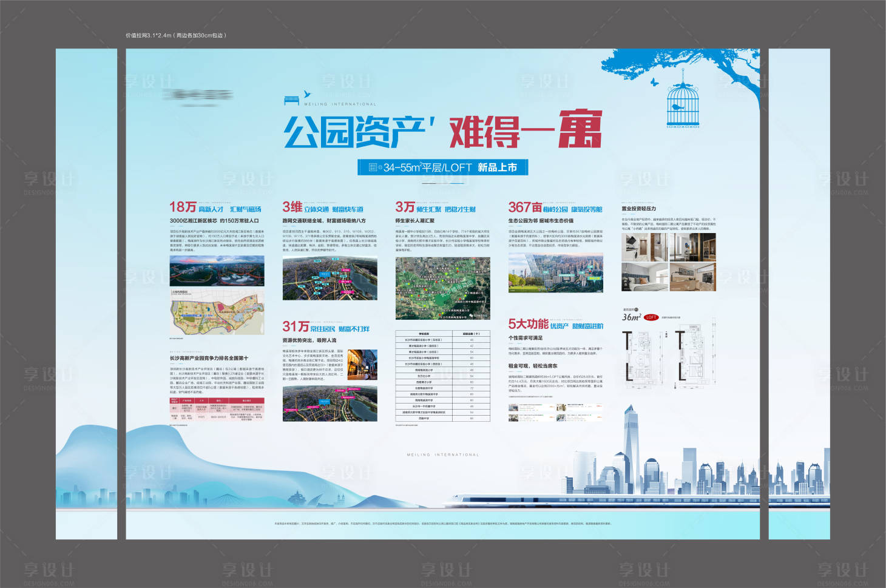Image resolution: width=886 pixels, height=588 pixels.
Task: Open the bedroom interior photo
Action: tap(644, 277)
